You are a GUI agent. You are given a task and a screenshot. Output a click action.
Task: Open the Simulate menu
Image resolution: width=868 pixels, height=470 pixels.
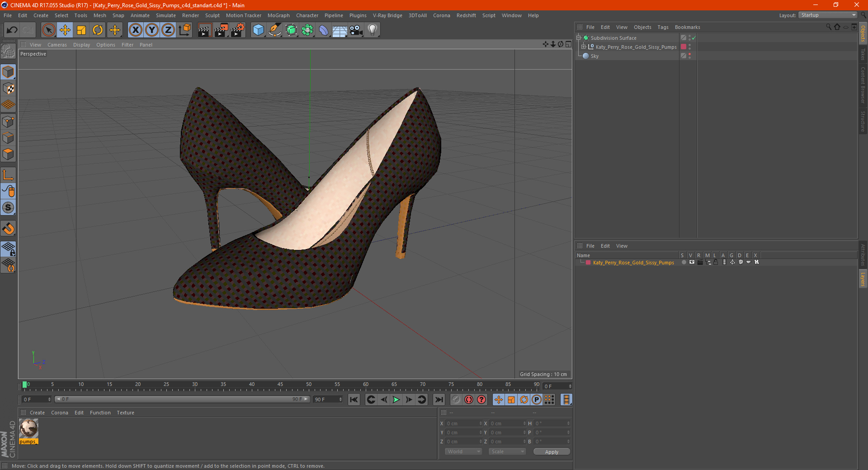(166, 15)
